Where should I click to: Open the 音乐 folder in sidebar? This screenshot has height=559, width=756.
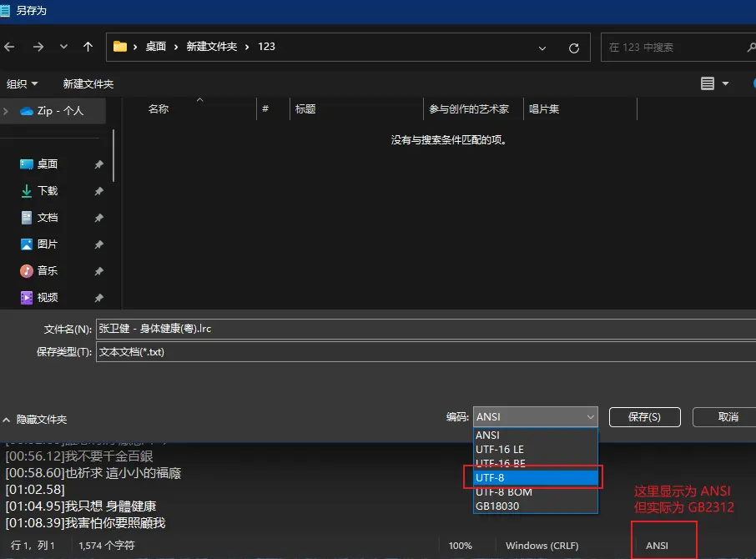pyautogui.click(x=47, y=270)
